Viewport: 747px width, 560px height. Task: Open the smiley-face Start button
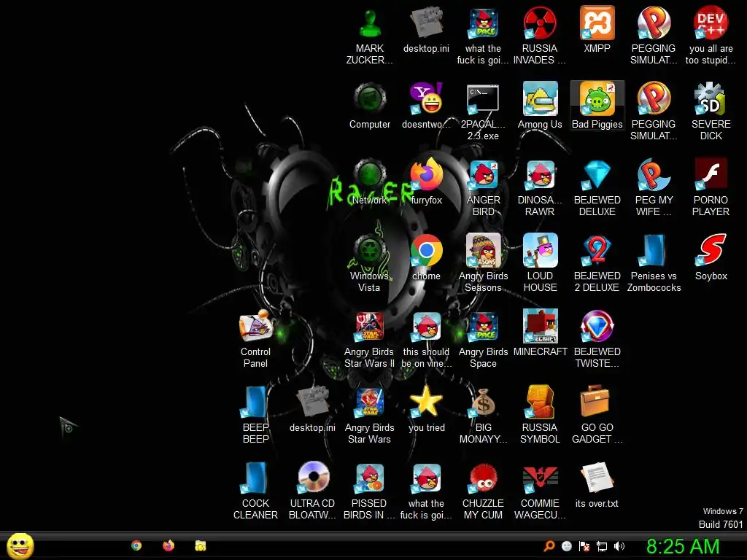pyautogui.click(x=20, y=545)
